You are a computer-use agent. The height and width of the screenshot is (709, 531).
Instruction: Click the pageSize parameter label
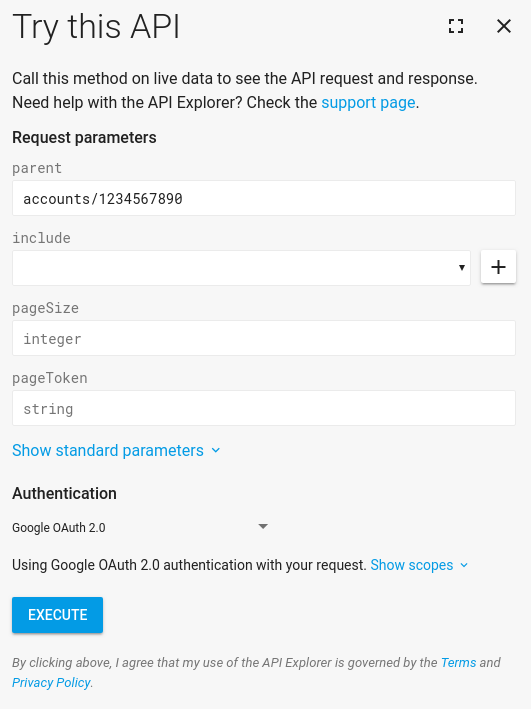[x=45, y=308]
